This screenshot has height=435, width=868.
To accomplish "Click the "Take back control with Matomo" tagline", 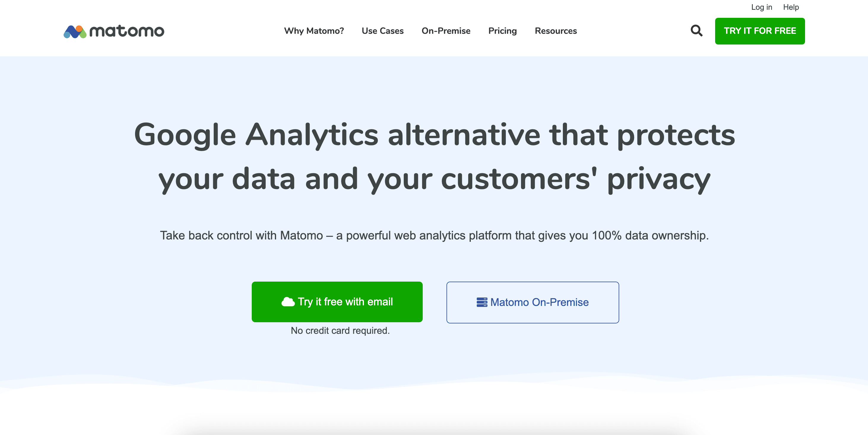I will click(x=241, y=235).
